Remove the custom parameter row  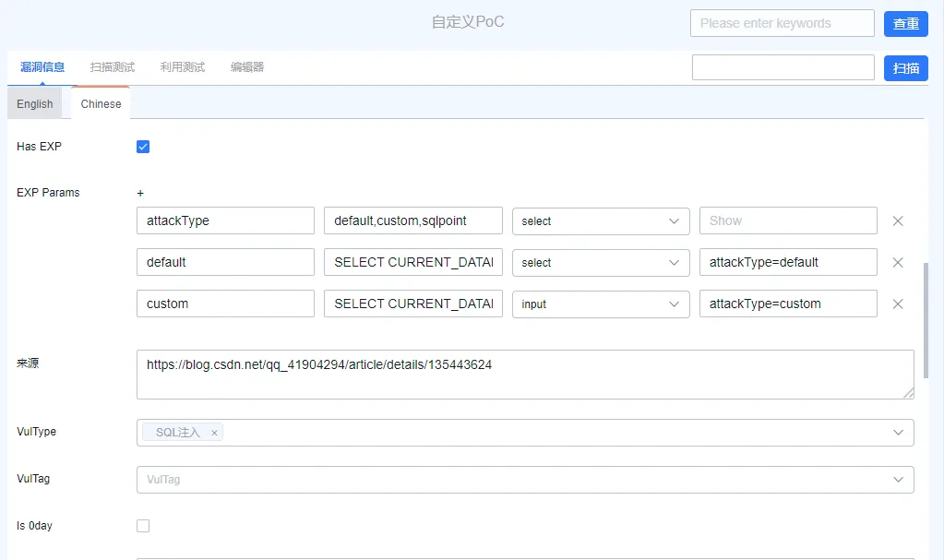pyautogui.click(x=898, y=304)
